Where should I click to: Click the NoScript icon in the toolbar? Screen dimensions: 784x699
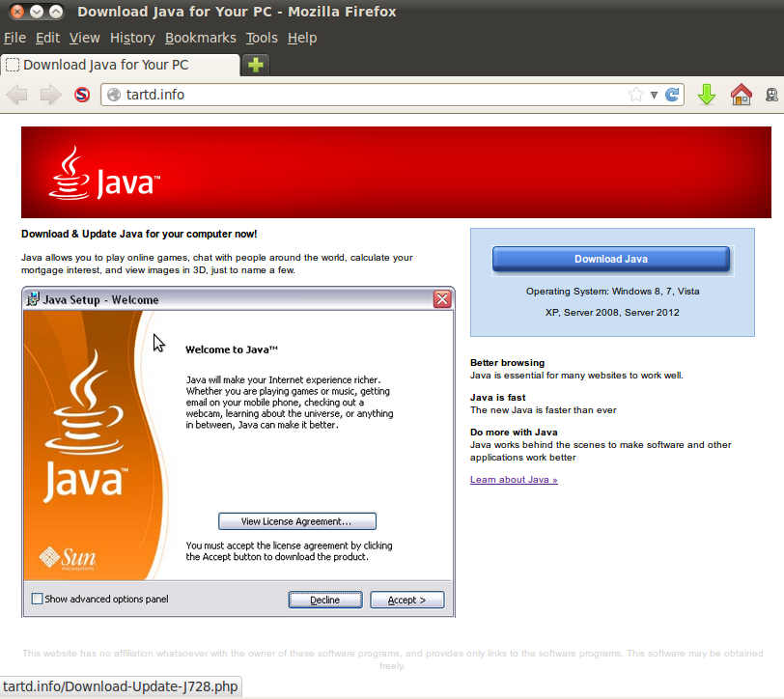[82, 95]
